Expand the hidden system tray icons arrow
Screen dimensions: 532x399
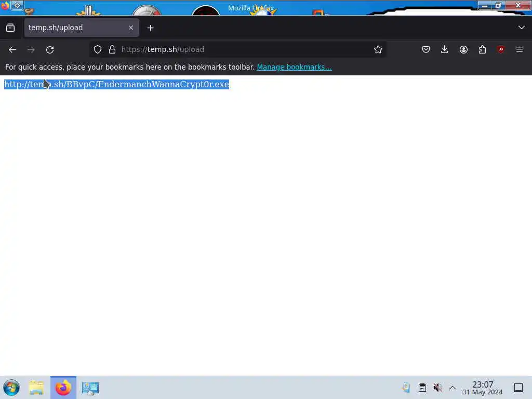coord(453,388)
